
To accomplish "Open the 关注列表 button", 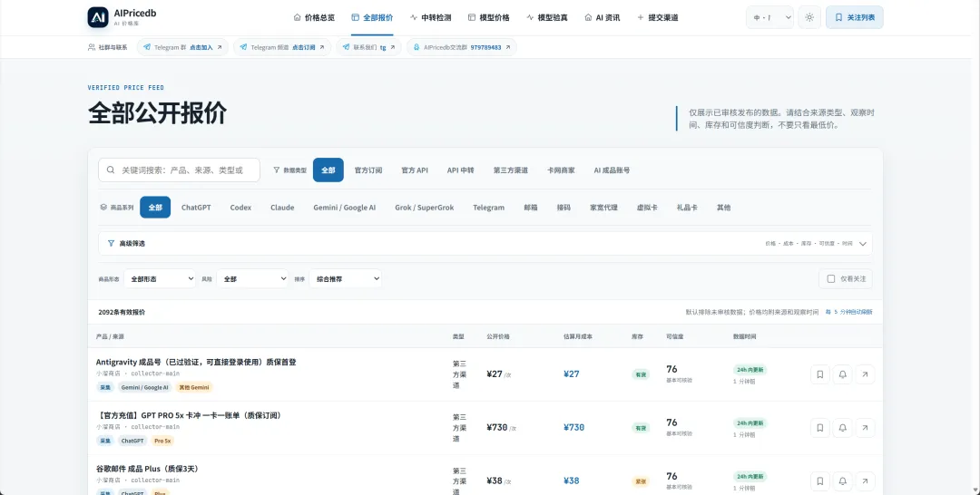I will [x=855, y=17].
